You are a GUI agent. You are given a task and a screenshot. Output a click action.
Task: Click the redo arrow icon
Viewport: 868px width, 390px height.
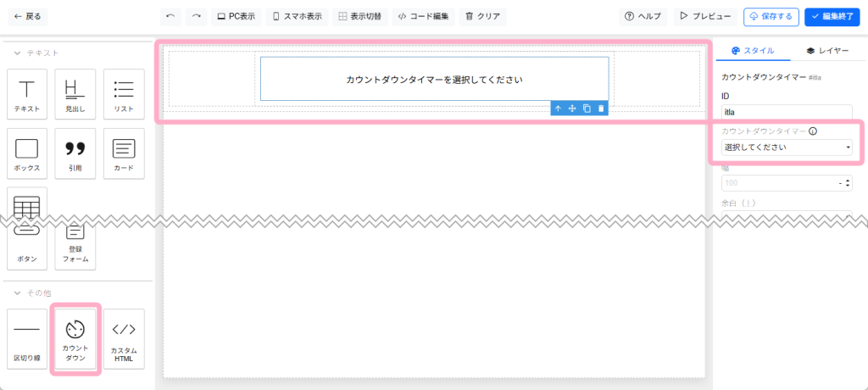pos(196,16)
